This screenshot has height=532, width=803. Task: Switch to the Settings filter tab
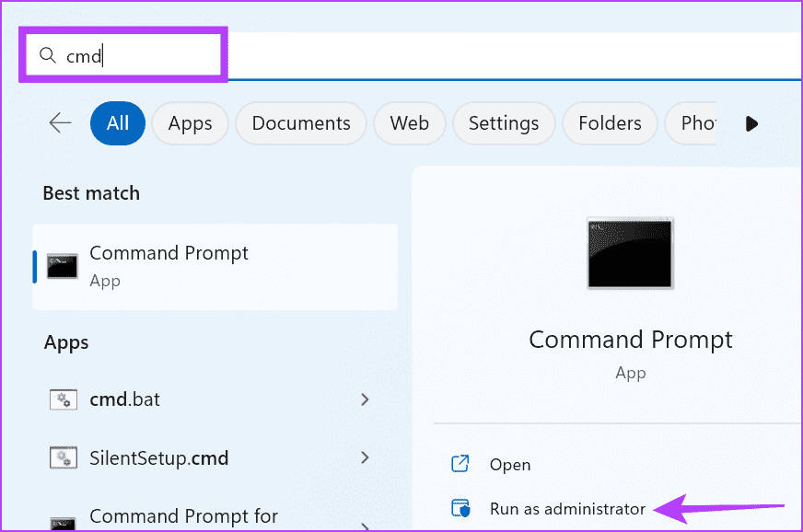tap(504, 123)
